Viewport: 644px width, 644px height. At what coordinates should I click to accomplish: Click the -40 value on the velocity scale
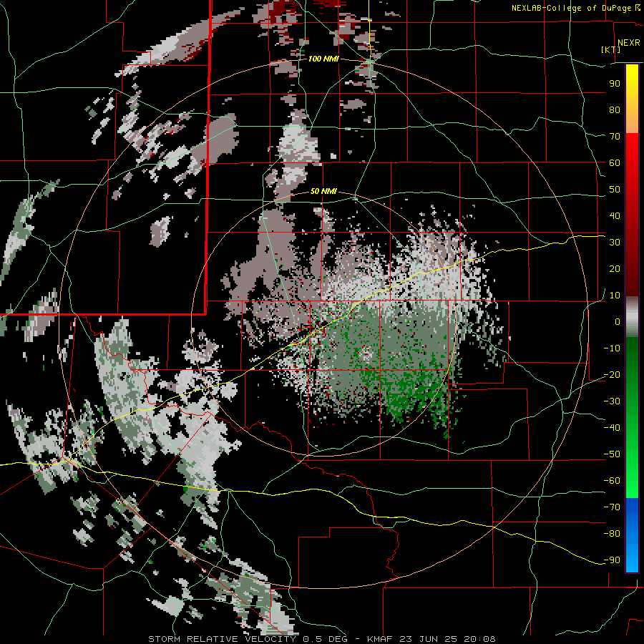[x=612, y=428]
